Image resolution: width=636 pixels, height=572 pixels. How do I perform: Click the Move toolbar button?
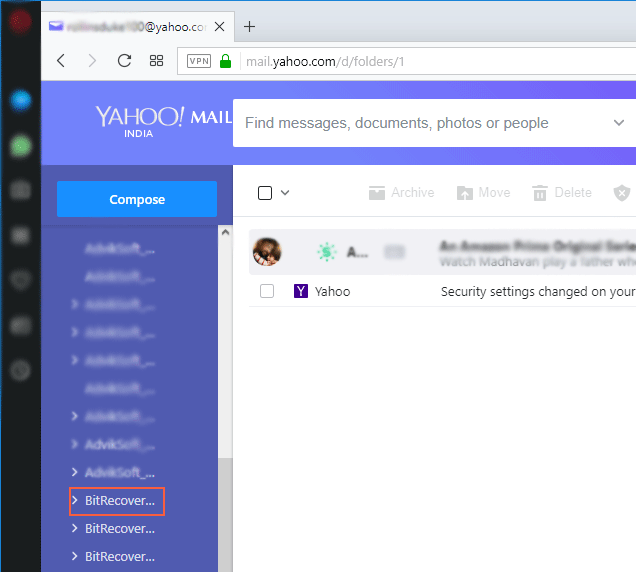(x=483, y=193)
